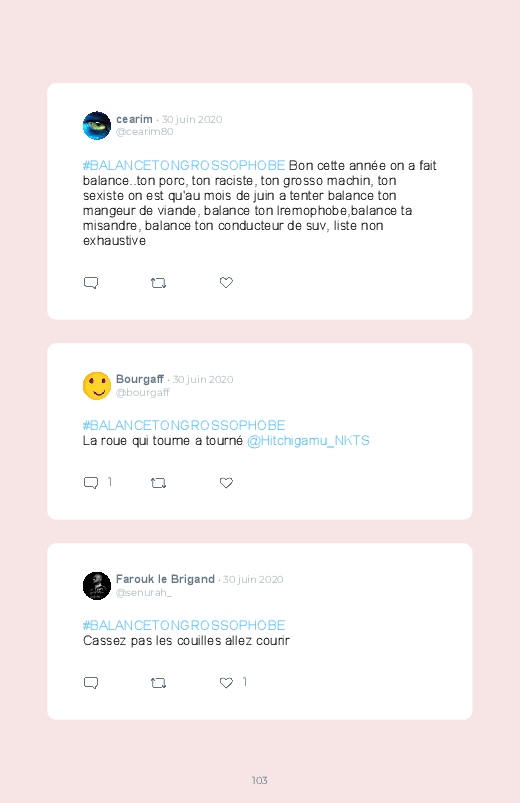520x803 pixels.
Task: Like Bourgaff's tweet with heart icon
Action: pyautogui.click(x=226, y=482)
